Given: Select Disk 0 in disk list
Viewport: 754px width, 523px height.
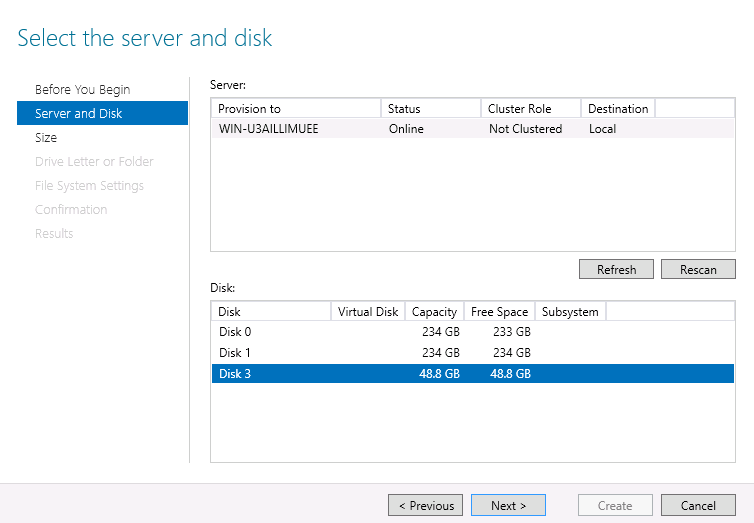Looking at the screenshot, I should tap(236, 331).
